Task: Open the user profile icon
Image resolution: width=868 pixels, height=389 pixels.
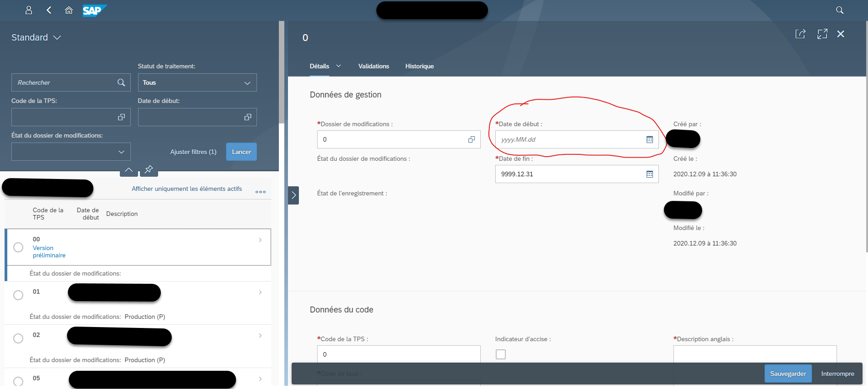Action: coord(29,10)
